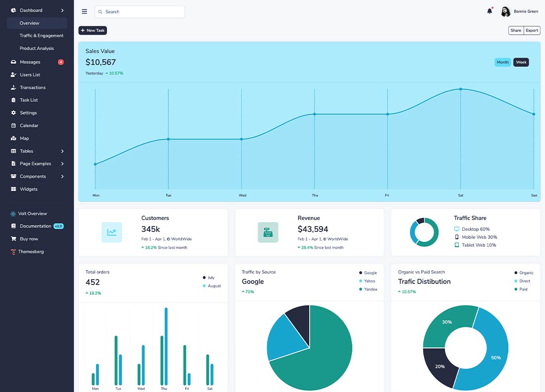Screen dimensions: 545x392
Task: Expand the Tables sidebar chevron
Action: tap(62, 151)
